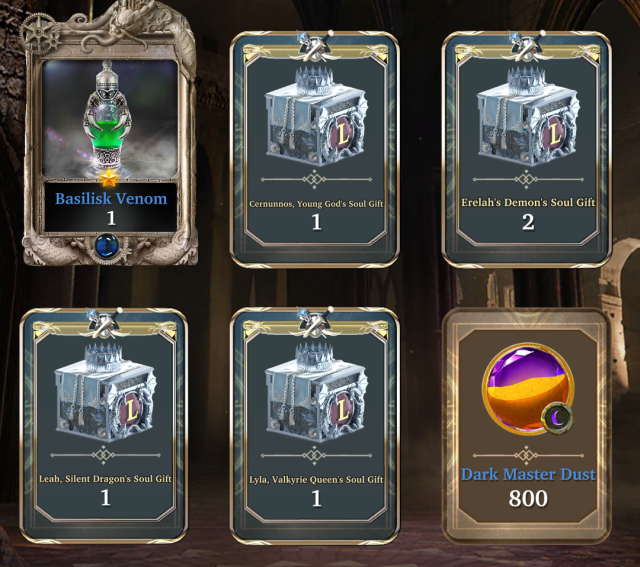
Task: Click the 800 amount on Dark Master Dust
Action: (x=528, y=498)
